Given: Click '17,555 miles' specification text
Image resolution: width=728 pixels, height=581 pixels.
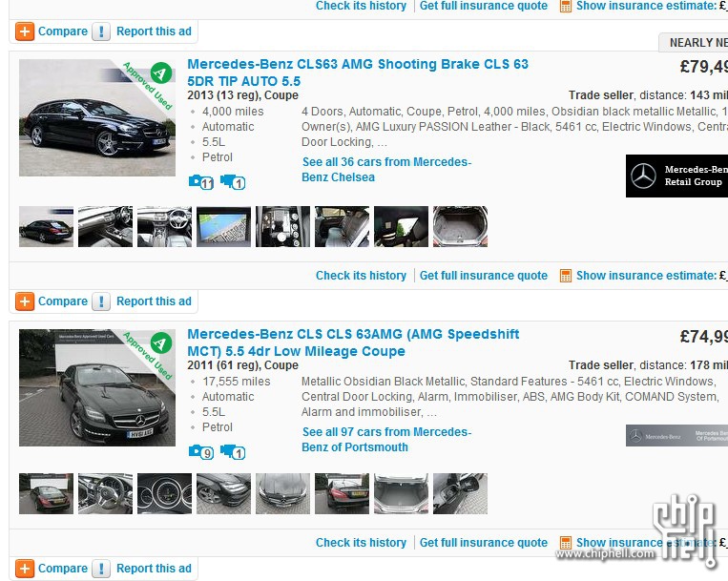Looking at the screenshot, I should 237,382.
